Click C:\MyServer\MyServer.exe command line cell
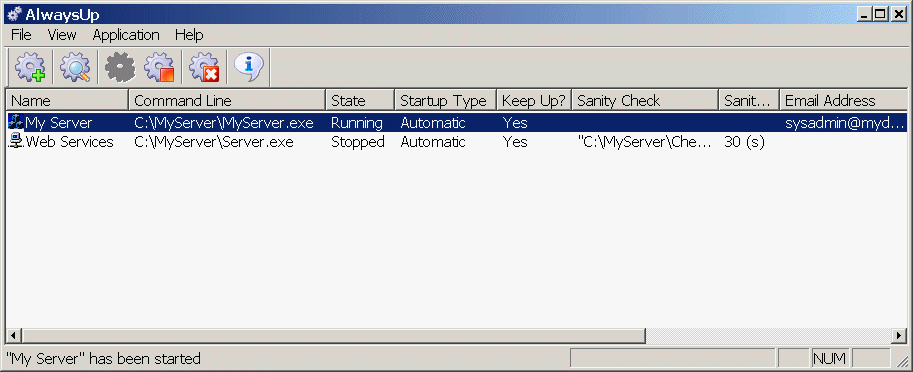This screenshot has height=372, width=913. point(224,123)
